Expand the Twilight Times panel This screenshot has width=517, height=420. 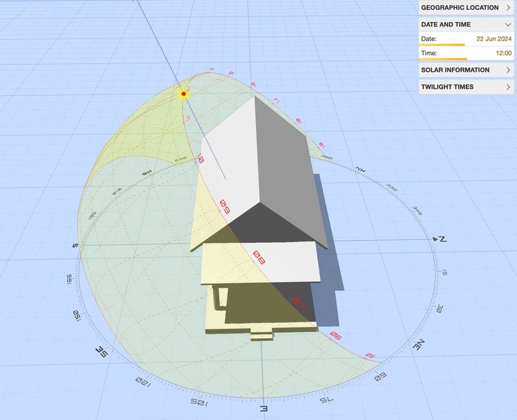point(466,87)
